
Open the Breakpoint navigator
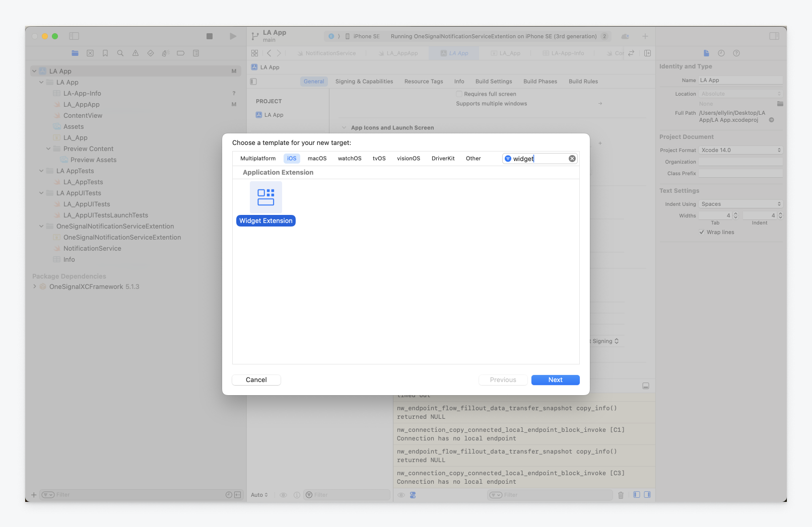pos(181,53)
